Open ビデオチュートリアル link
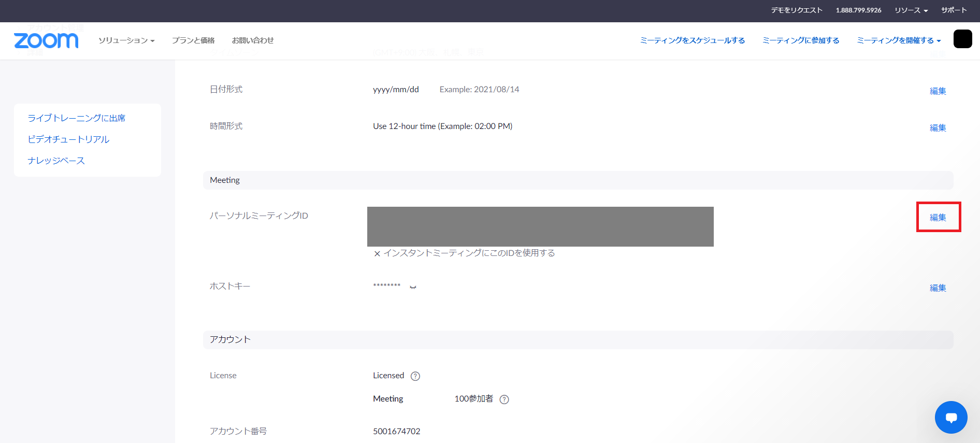 (68, 139)
